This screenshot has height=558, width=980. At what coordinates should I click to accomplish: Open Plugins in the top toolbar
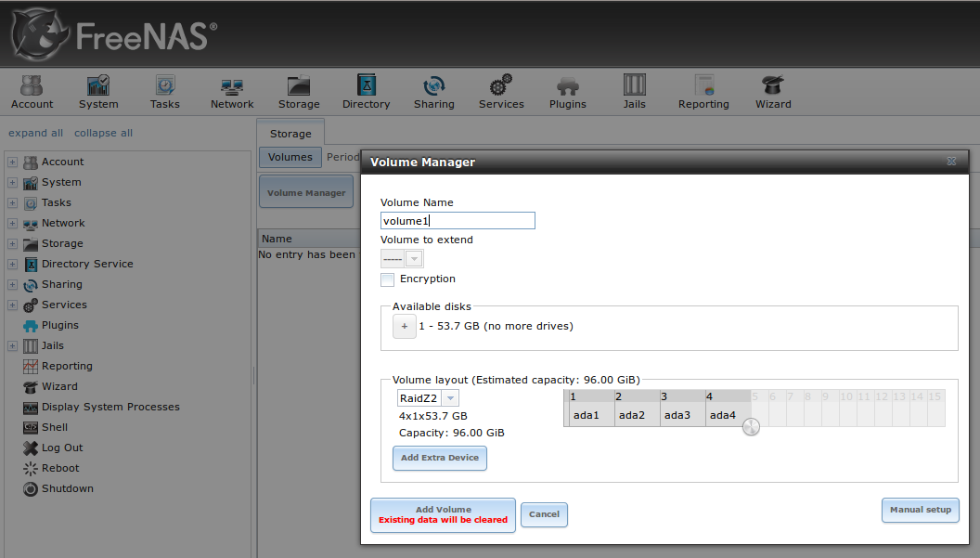568,92
